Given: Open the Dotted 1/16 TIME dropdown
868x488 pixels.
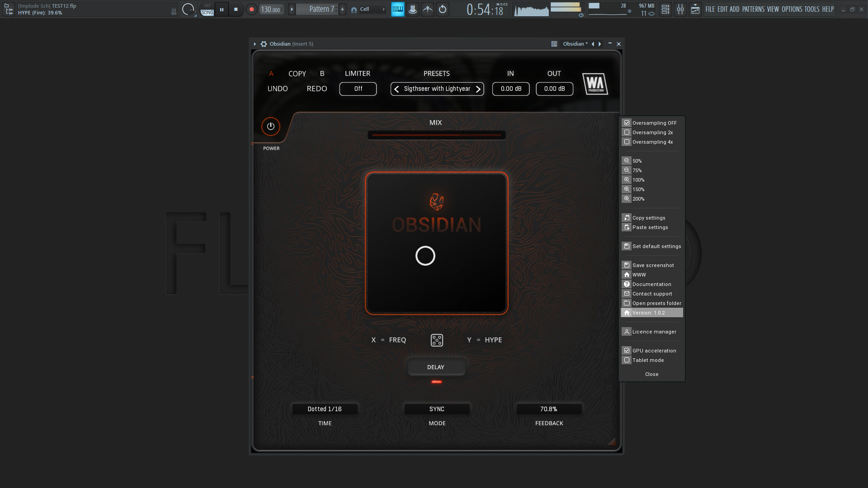Looking at the screenshot, I should 325,409.
